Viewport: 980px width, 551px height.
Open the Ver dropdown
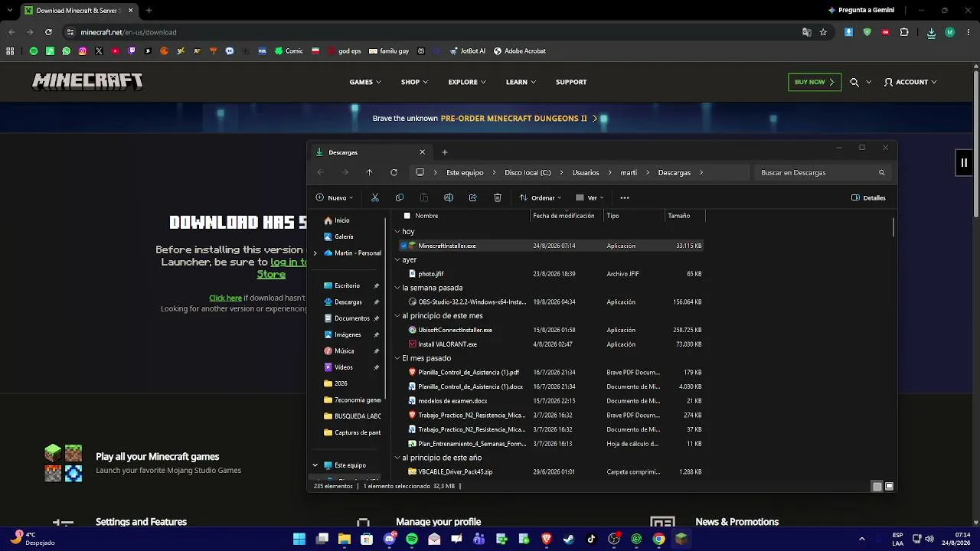(x=590, y=197)
